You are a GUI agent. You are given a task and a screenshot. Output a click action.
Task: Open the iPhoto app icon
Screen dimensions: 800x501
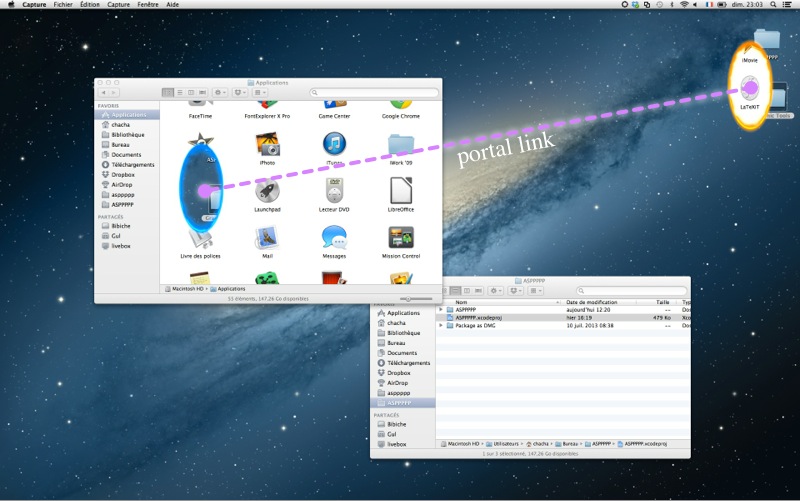pos(267,144)
